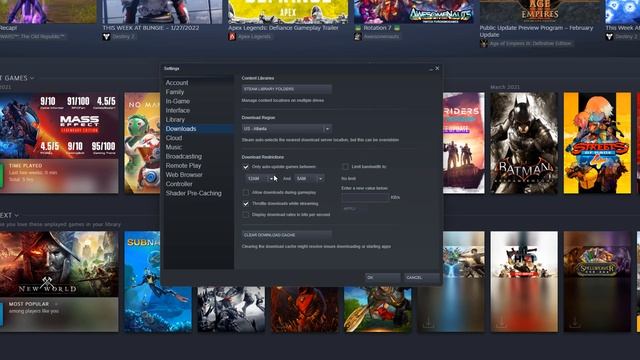Open the Spellbreak game cover
The width and height of the screenshot is (640, 360).
(597, 282)
